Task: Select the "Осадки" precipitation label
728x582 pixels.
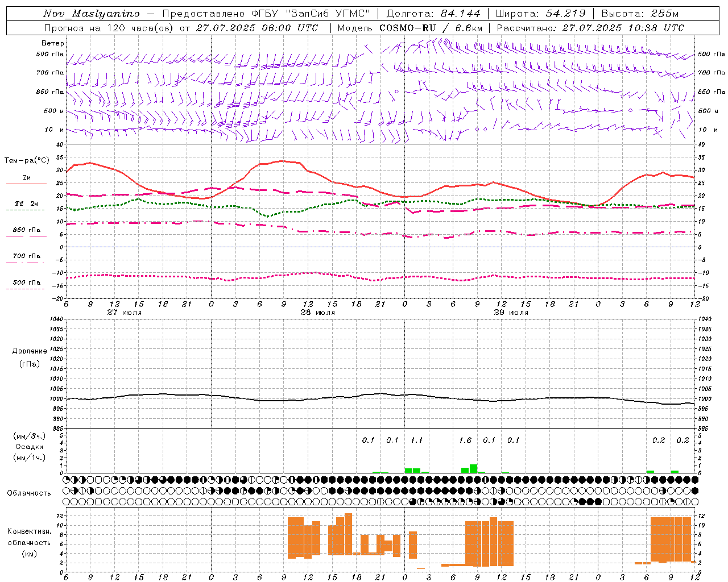Action: [x=29, y=447]
